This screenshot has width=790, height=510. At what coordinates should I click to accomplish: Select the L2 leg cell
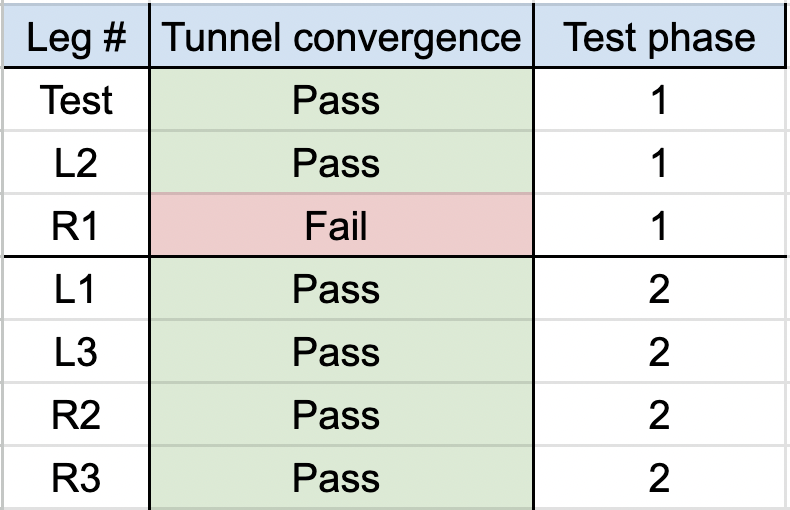pos(75,163)
